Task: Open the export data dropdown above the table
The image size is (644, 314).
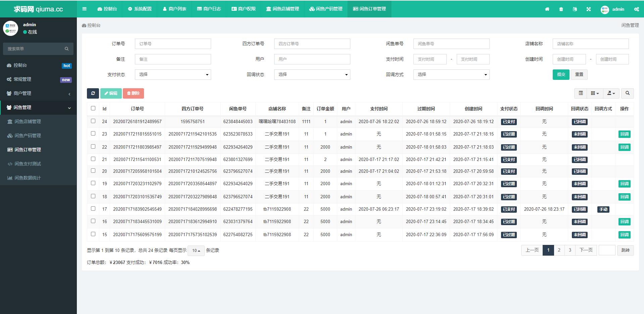Action: point(611,93)
